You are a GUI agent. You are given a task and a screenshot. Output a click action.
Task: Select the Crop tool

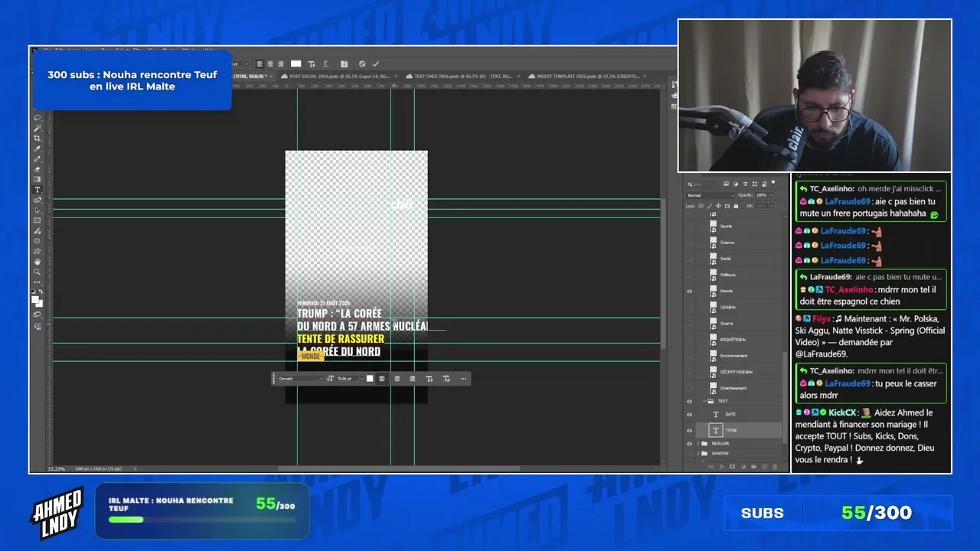37,139
